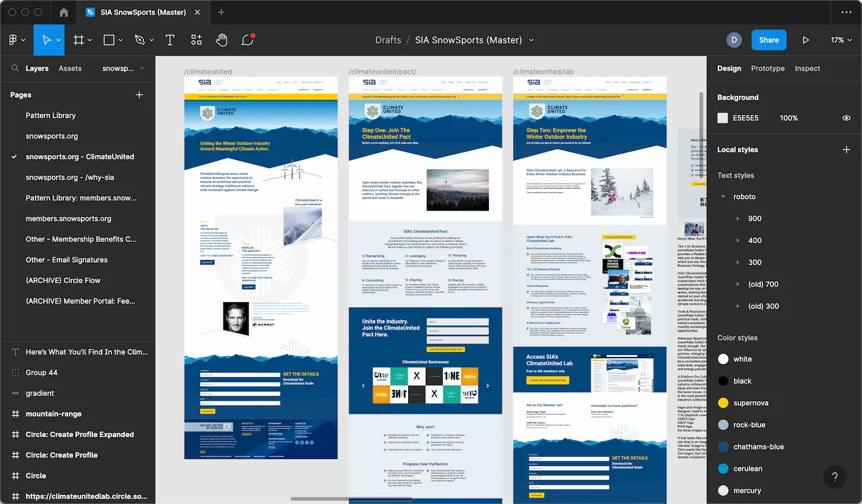Select the mountain-range layer
The width and height of the screenshot is (862, 504).
point(54,414)
